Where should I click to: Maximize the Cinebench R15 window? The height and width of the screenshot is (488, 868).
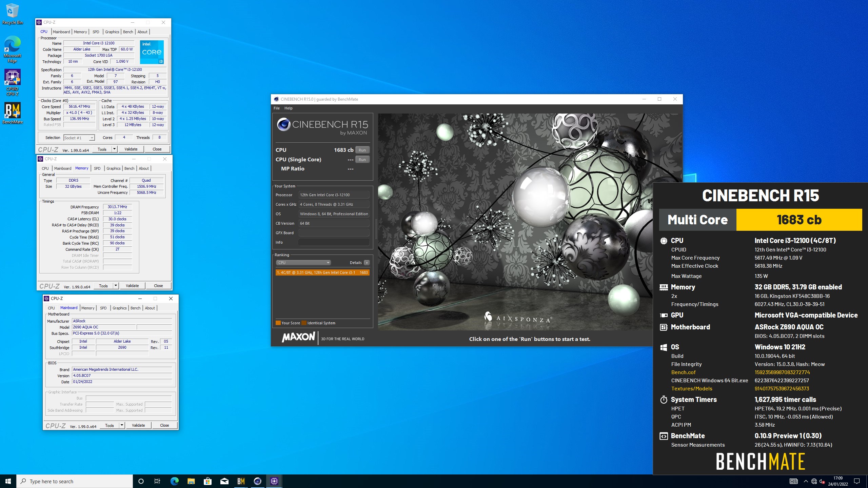point(659,99)
